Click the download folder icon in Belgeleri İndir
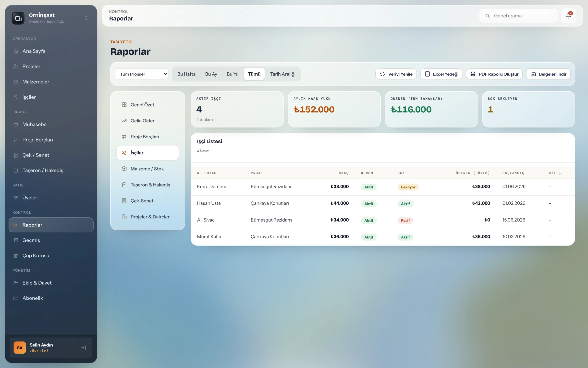The image size is (588, 368). coord(533,74)
